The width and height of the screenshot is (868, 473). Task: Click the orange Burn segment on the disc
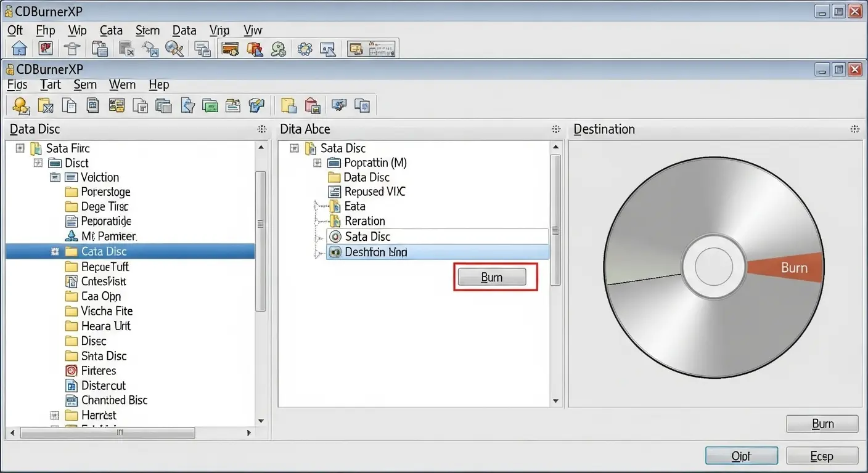click(x=786, y=267)
